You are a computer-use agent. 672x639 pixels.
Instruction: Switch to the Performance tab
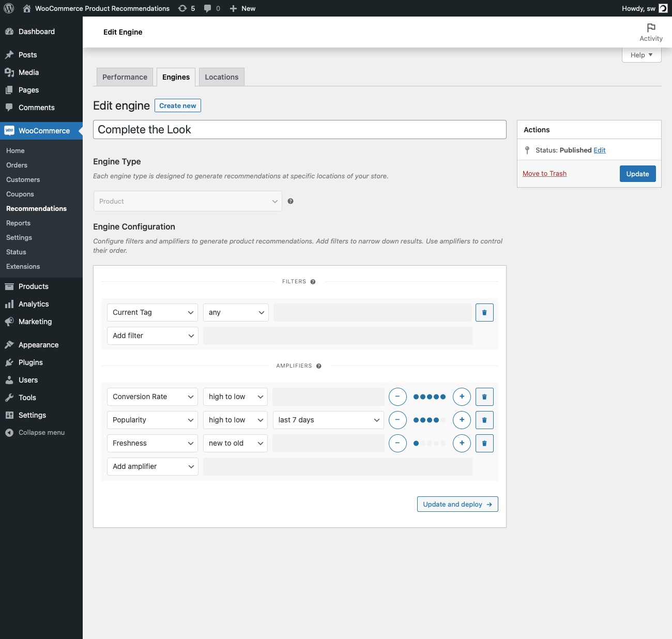tap(125, 77)
